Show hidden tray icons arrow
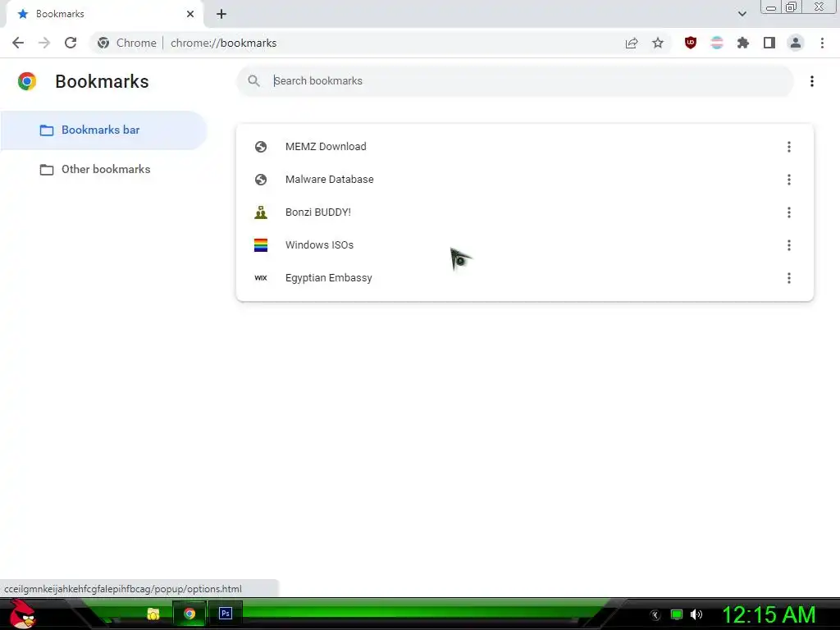The image size is (840, 630). [655, 615]
